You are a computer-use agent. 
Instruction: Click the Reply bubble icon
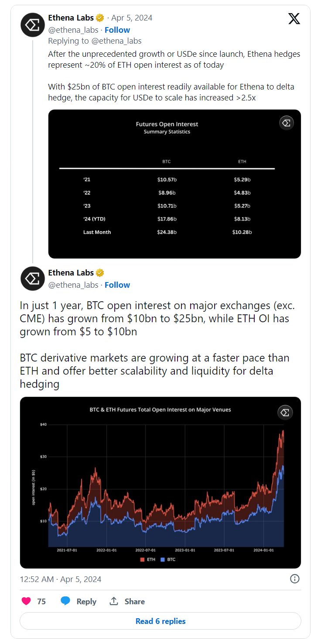coord(66,601)
